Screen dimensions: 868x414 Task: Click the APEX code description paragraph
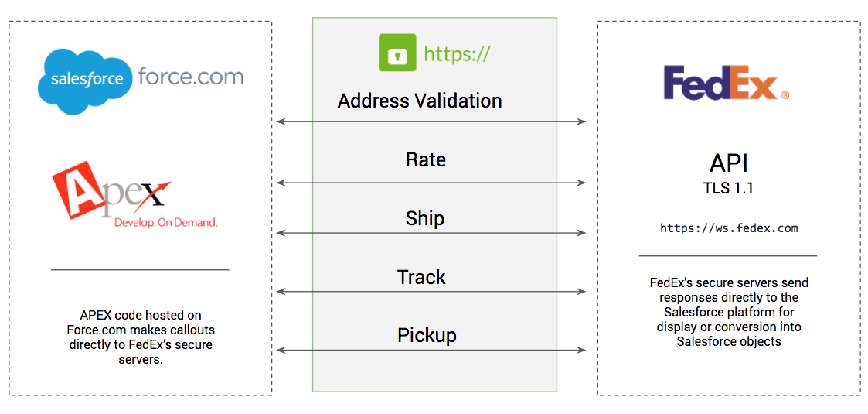[140, 337]
